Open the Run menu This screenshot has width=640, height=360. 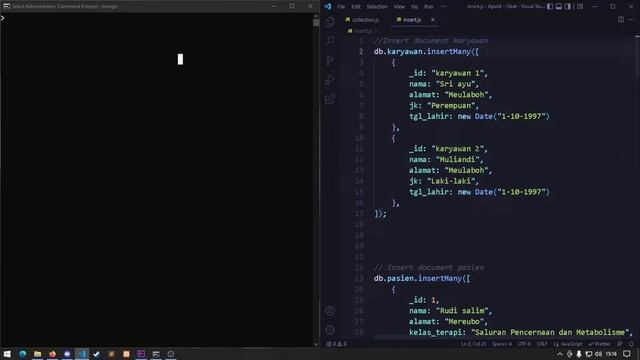429,7
